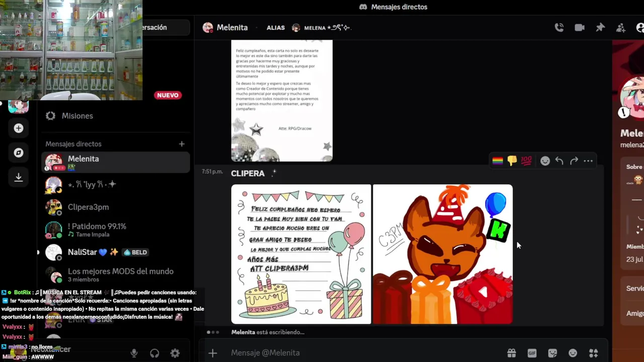Image resolution: width=644 pixels, height=362 pixels.
Task: Open the NaliStar direct message
Action: [x=115, y=252]
